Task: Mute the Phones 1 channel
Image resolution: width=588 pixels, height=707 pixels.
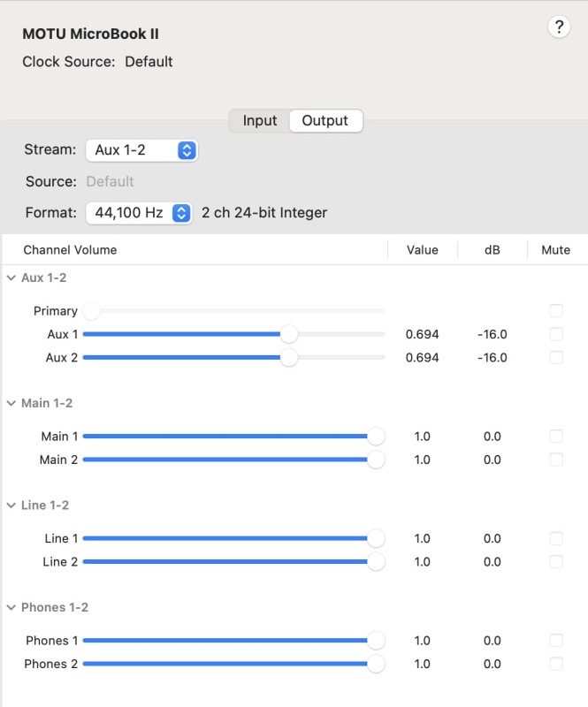Action: pyautogui.click(x=556, y=640)
